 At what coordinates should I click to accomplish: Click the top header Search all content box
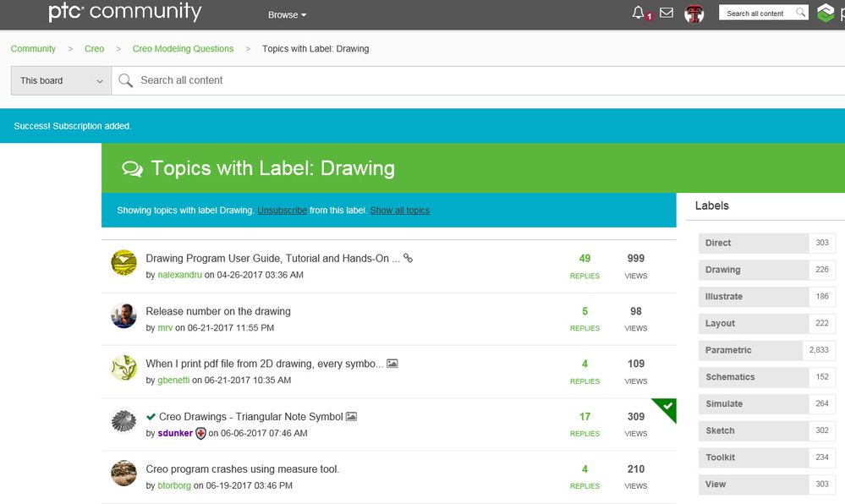click(x=764, y=13)
